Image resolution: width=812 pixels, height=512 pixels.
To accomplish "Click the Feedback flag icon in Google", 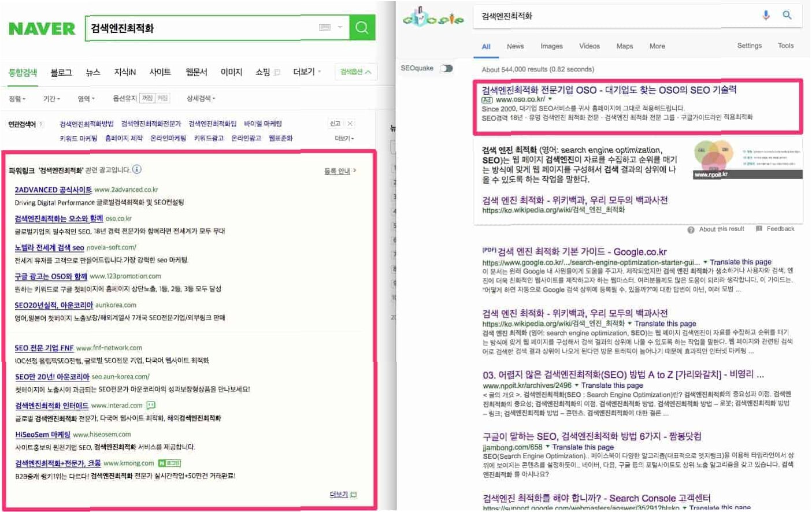I will point(759,229).
